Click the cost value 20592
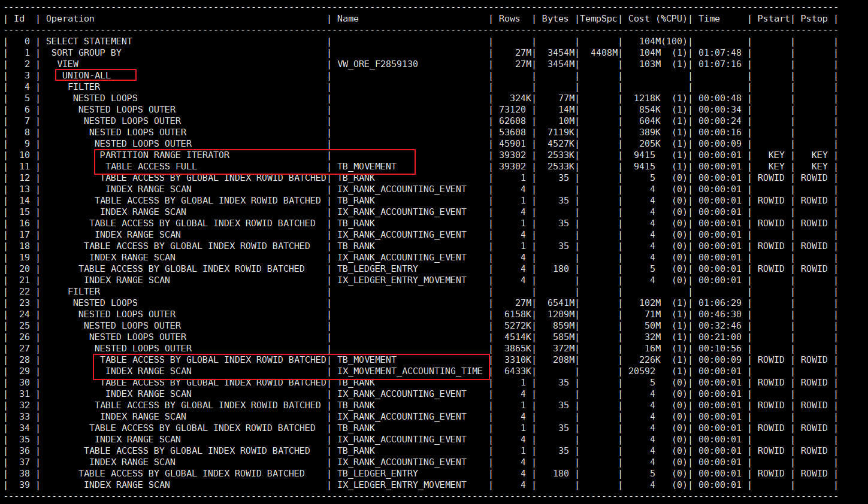 point(642,371)
